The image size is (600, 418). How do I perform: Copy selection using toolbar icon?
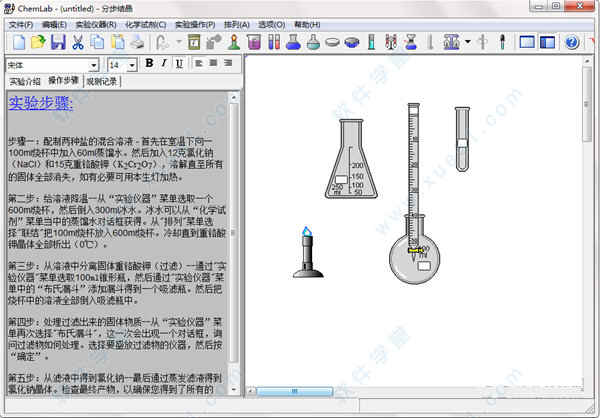[x=97, y=42]
